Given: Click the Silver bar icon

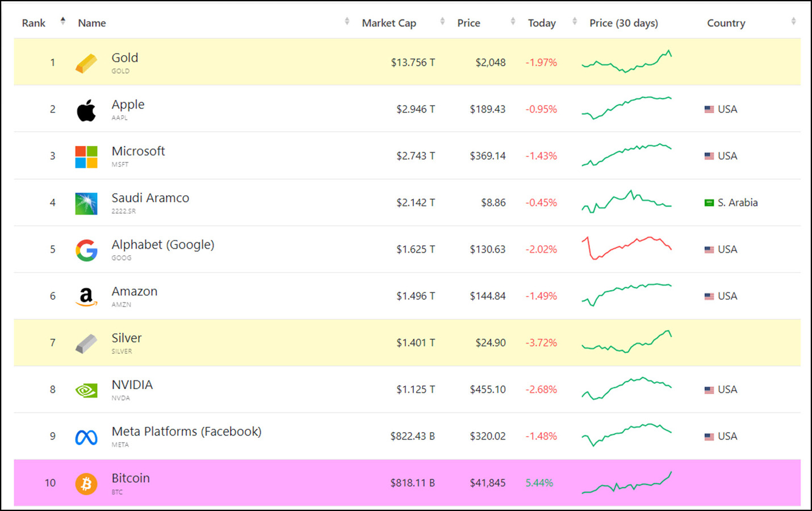Looking at the screenshot, I should click(x=86, y=344).
